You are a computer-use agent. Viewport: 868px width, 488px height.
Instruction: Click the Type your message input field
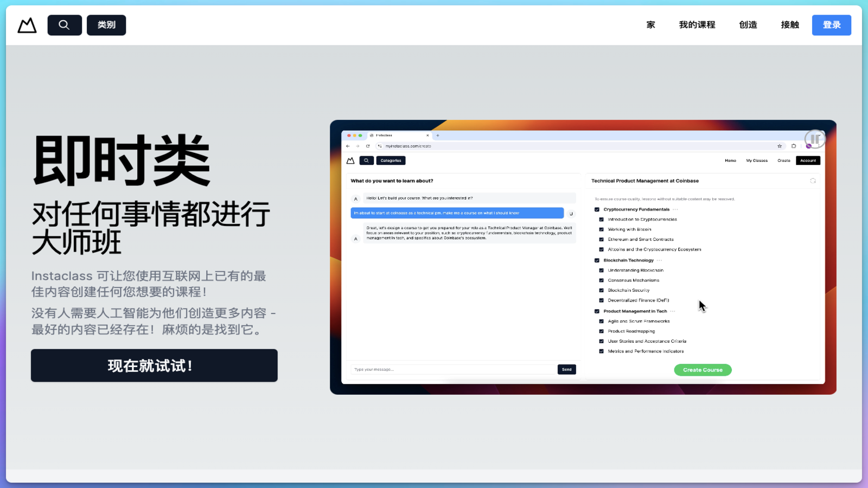pyautogui.click(x=453, y=369)
